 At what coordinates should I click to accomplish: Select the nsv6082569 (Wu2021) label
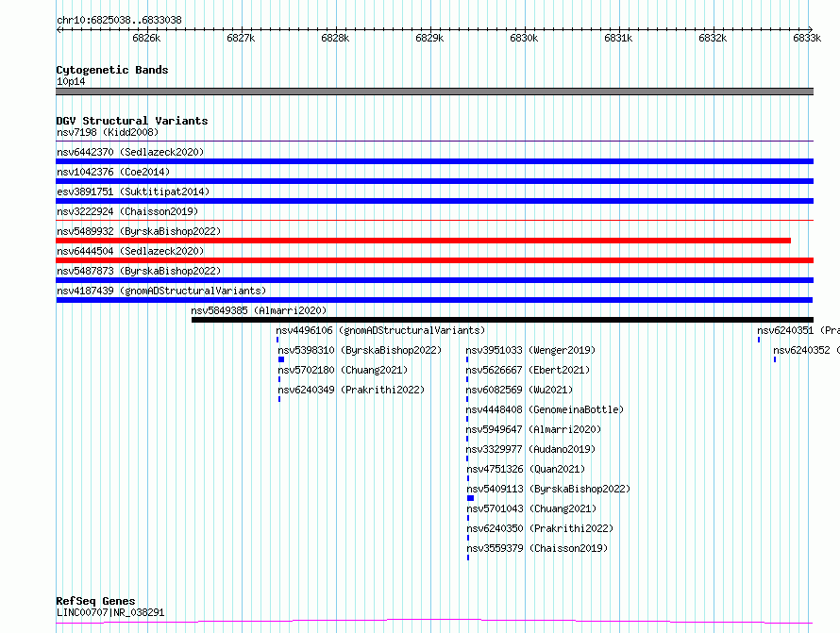[x=519, y=390]
